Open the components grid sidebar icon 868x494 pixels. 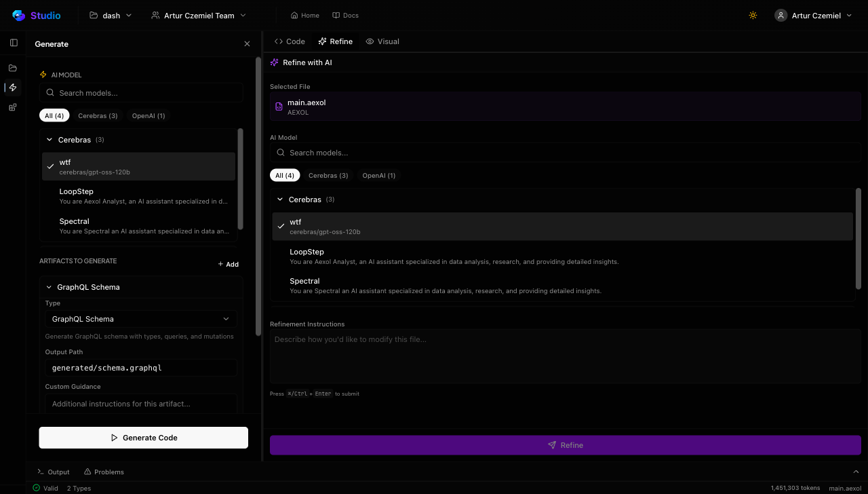[x=13, y=107]
